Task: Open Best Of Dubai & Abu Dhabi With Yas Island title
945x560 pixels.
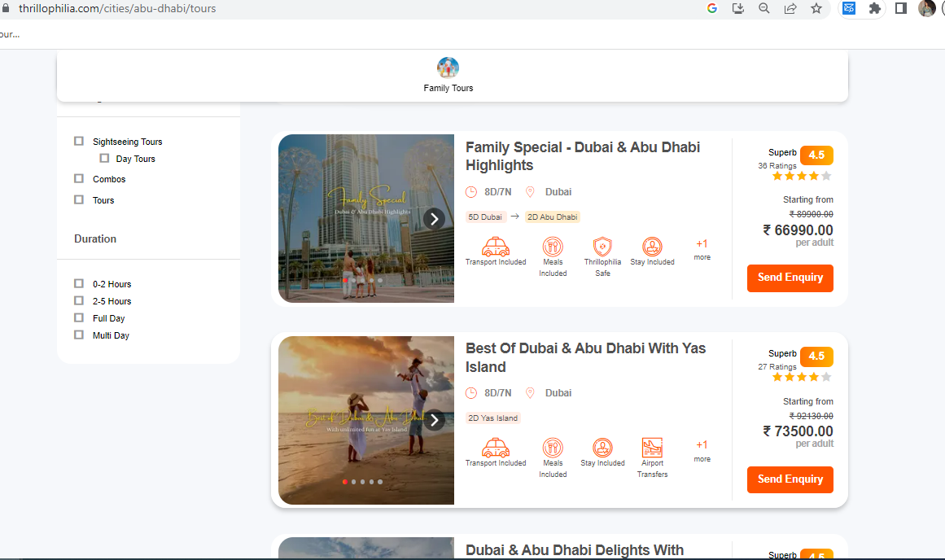Action: 585,357
